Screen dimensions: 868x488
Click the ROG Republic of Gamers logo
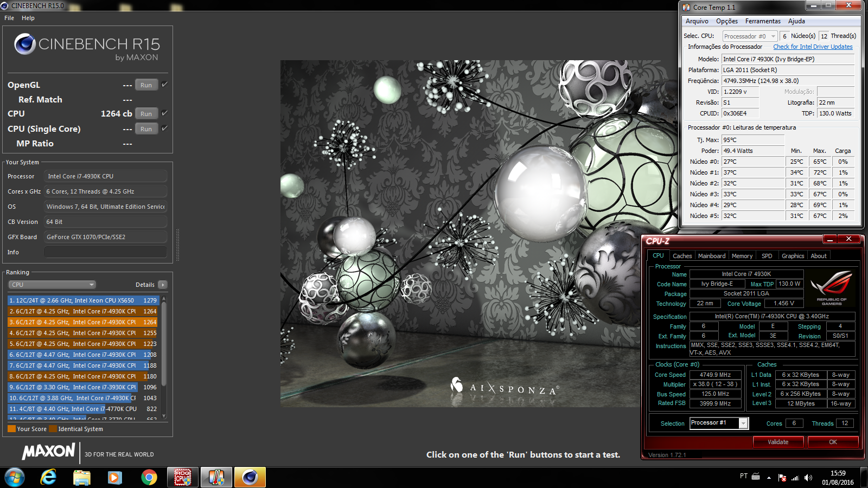[832, 287]
